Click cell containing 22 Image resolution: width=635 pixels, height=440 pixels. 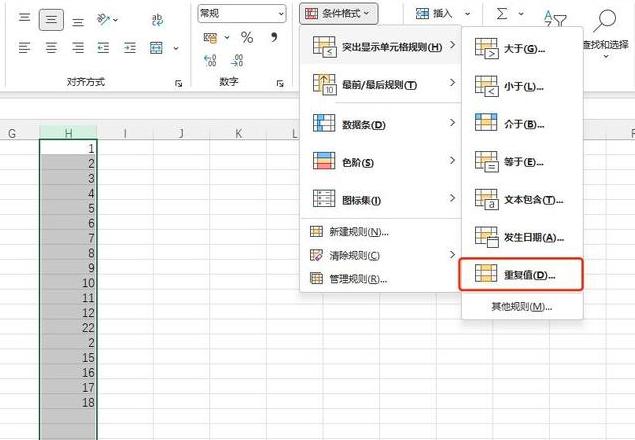pos(68,327)
